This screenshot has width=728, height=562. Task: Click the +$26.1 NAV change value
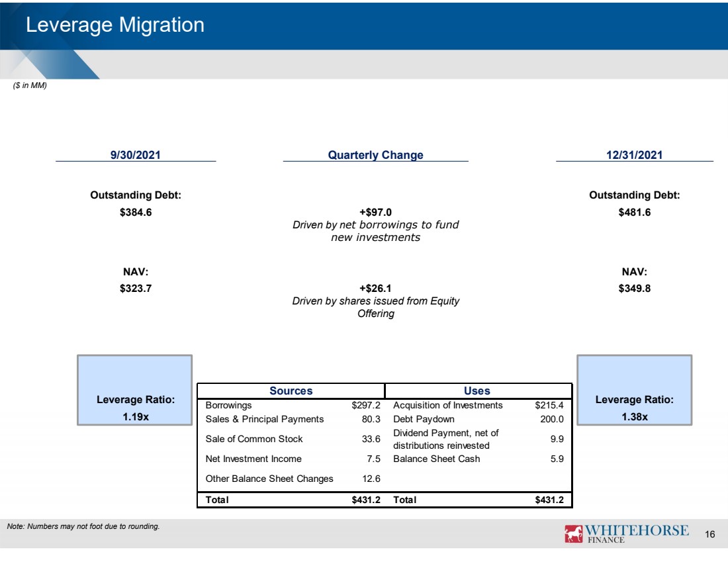tap(376, 289)
